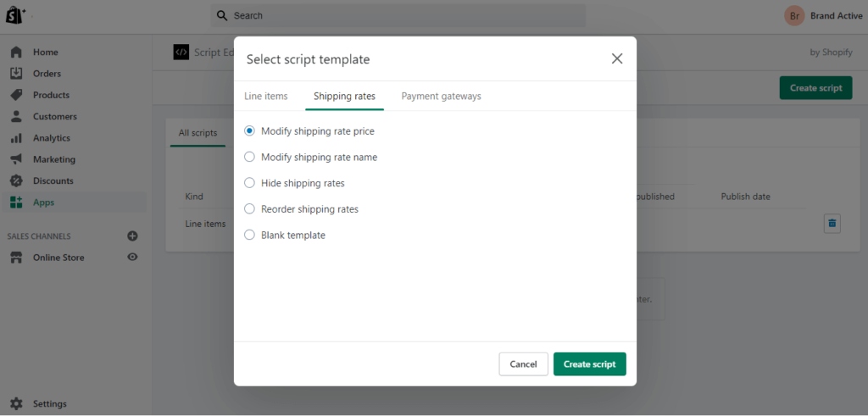The image size is (868, 416).
Task: Click the Discounts badge icon
Action: [16, 180]
